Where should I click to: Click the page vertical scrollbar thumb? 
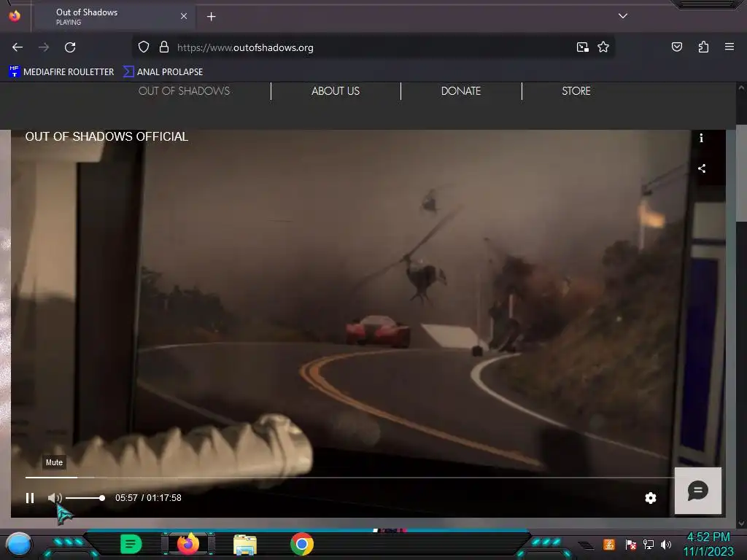click(x=741, y=173)
